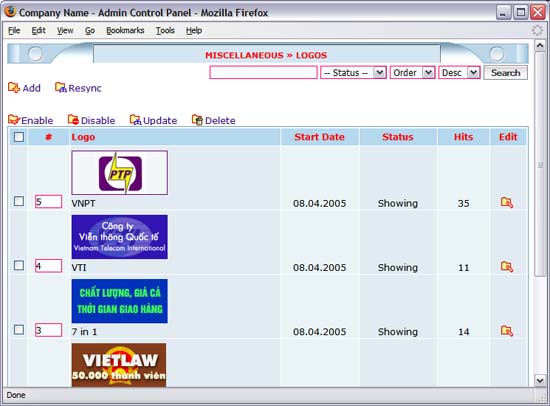Expand the Order dropdown
This screenshot has width=550, height=406.
(412, 73)
